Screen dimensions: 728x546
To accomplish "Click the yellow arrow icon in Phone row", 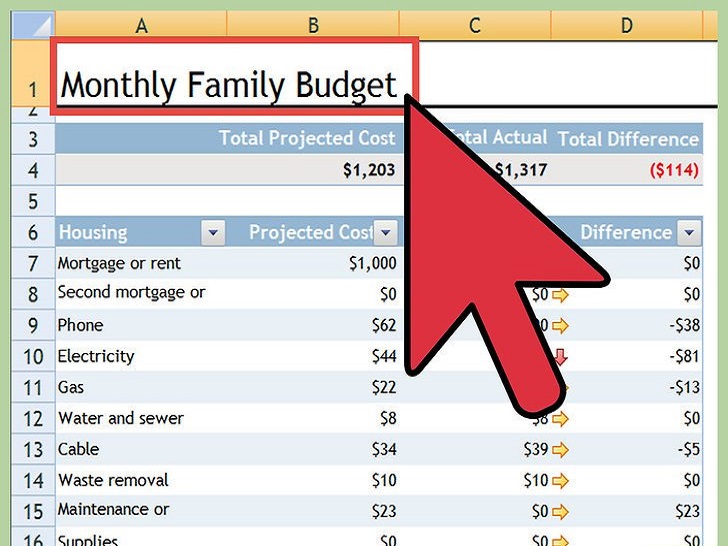I will click(x=559, y=325).
